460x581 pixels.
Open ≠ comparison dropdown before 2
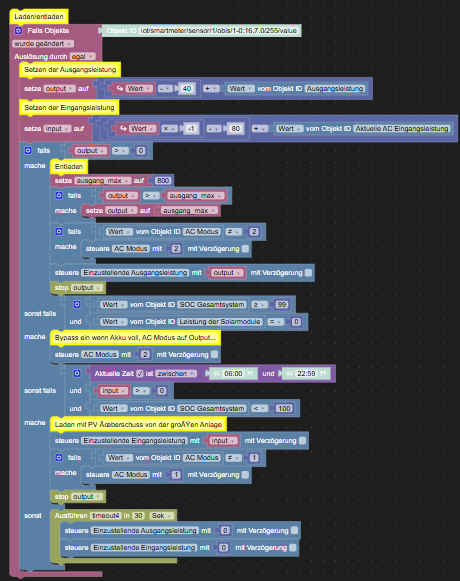tap(234, 232)
